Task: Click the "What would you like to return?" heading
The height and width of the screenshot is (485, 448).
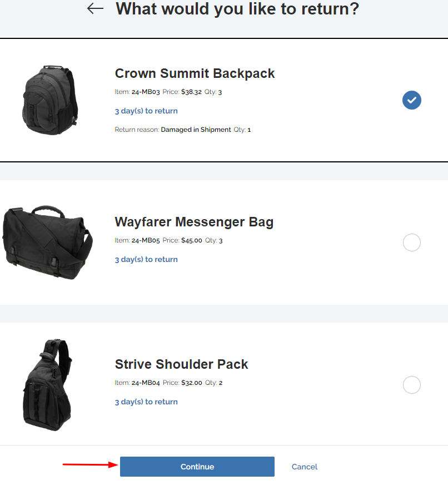Action: coord(237,9)
